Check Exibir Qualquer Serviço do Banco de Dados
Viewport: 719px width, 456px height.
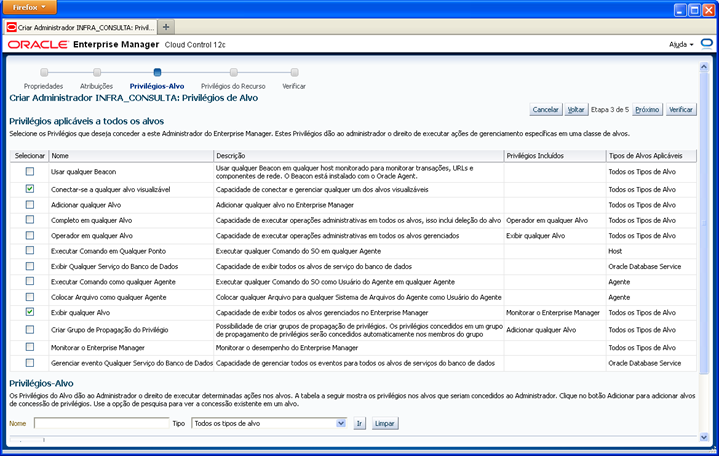(x=30, y=266)
